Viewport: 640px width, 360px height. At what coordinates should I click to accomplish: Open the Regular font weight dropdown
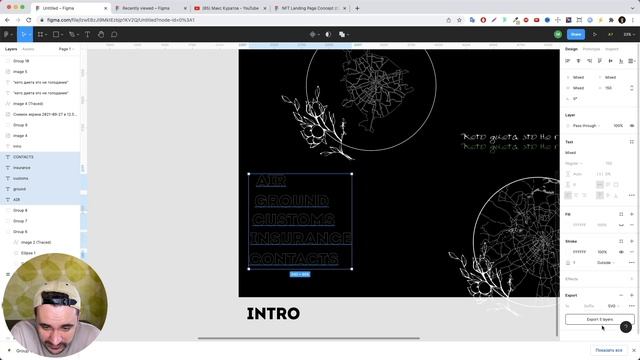pyautogui.click(x=573, y=163)
